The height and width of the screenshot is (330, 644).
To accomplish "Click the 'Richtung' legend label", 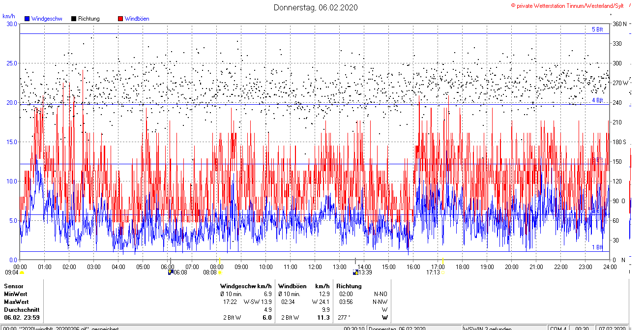I will (88, 19).
